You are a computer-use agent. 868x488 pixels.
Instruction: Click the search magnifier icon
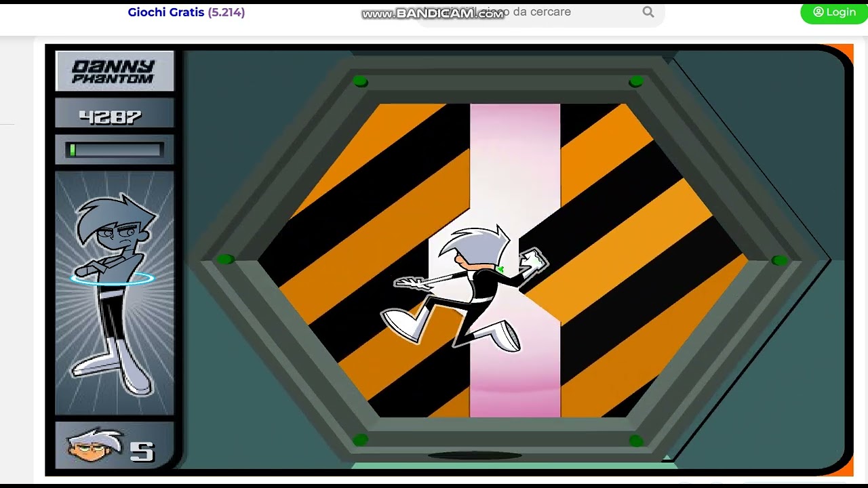(648, 12)
